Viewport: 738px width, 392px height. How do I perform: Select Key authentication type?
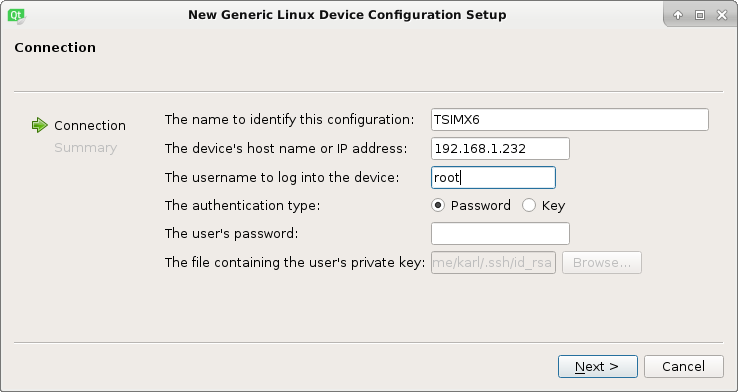click(x=529, y=205)
